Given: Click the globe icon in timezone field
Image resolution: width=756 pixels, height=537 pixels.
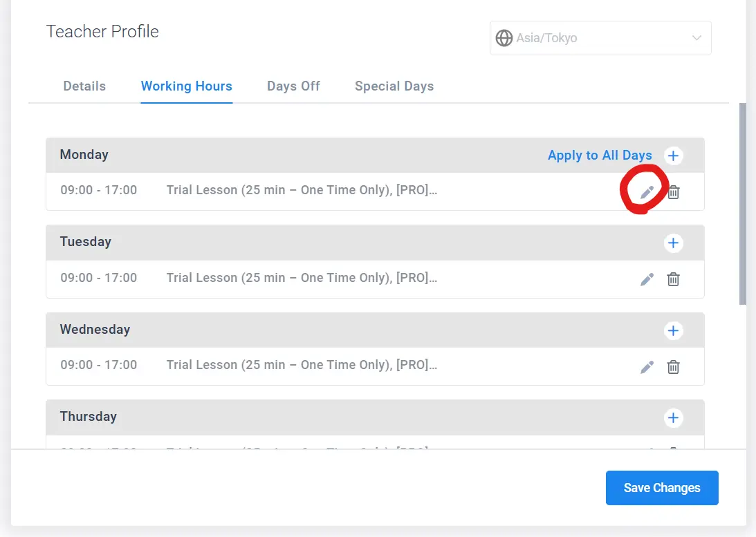Looking at the screenshot, I should tap(504, 38).
